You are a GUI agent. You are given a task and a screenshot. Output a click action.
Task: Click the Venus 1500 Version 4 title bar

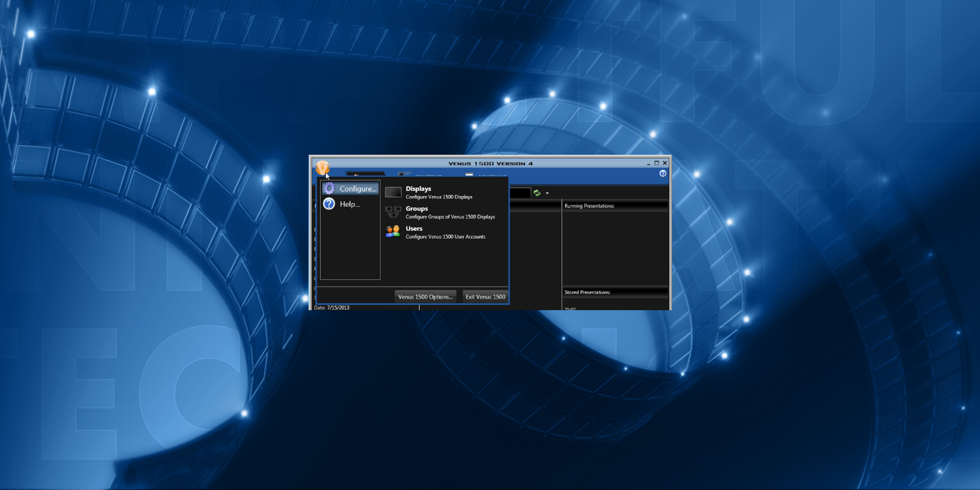click(x=490, y=164)
